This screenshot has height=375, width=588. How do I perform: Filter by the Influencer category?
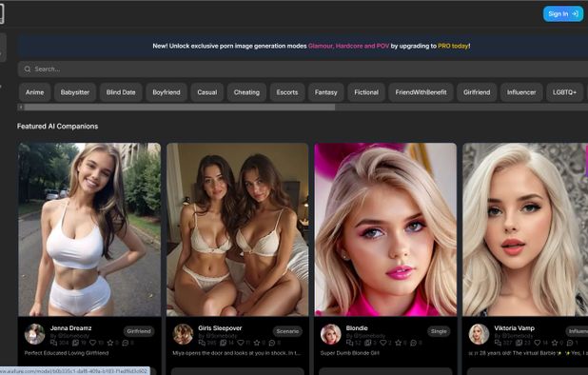(x=521, y=92)
